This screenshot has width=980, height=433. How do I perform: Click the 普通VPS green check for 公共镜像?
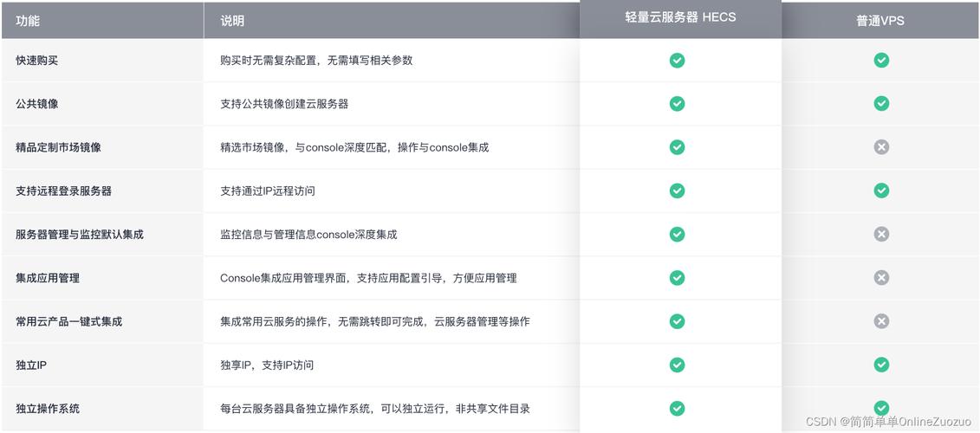click(x=881, y=104)
